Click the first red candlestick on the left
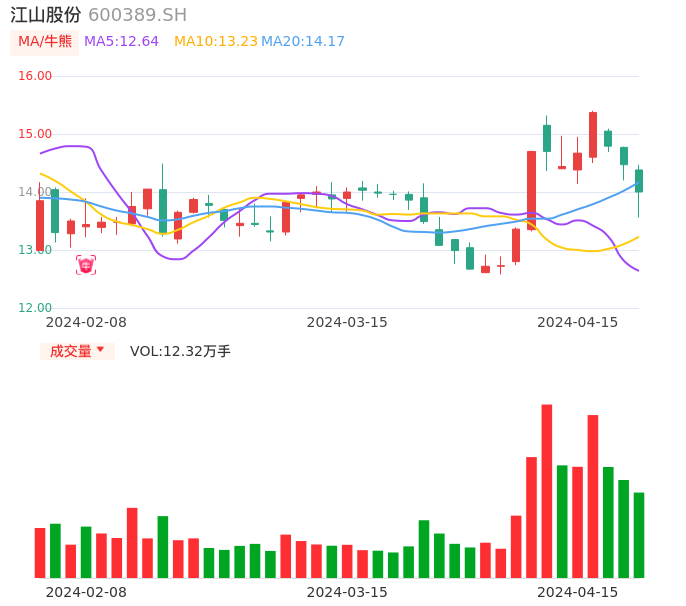This screenshot has width=686, height=606. coord(40,224)
